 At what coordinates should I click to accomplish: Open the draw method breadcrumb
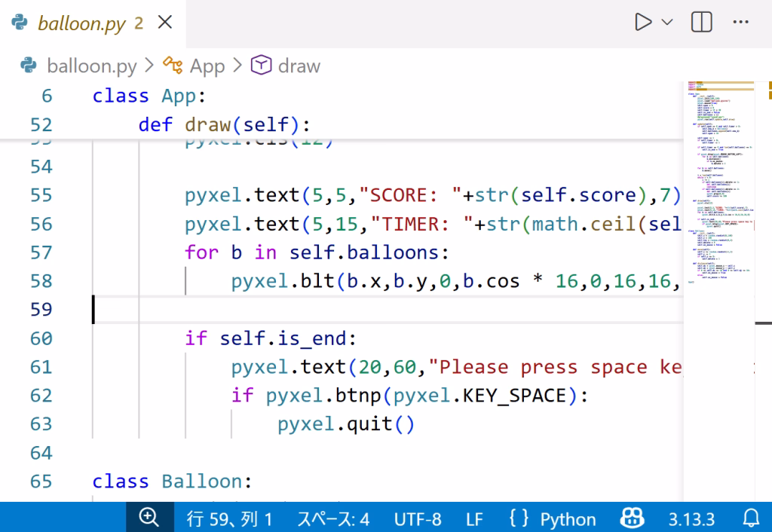[299, 66]
